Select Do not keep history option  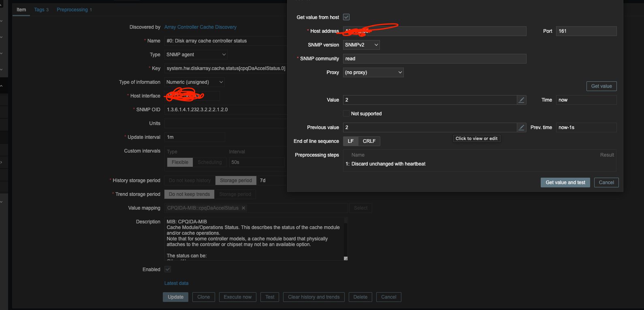coord(190,180)
